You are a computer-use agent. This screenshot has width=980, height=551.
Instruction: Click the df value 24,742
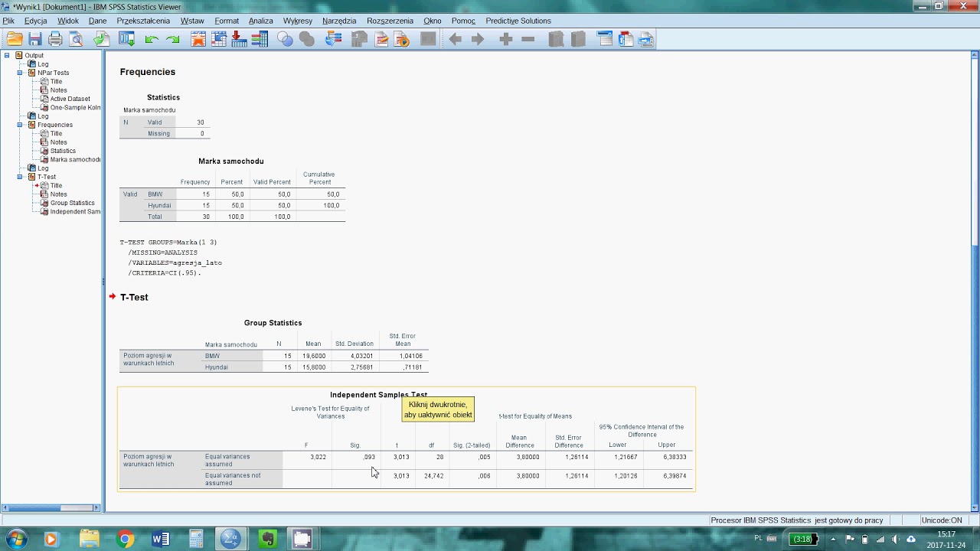click(x=433, y=476)
